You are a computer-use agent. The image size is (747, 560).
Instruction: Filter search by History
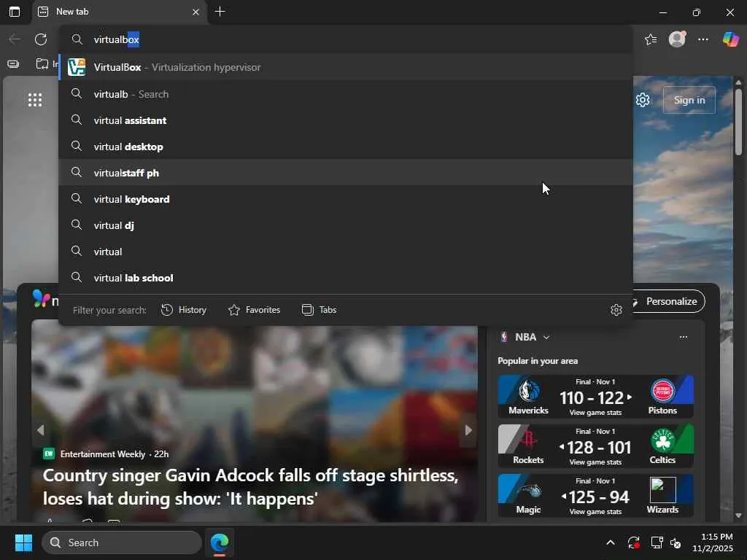coord(184,310)
